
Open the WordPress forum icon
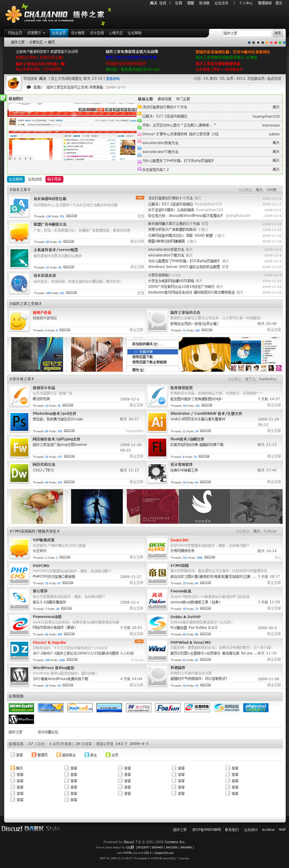[x=19, y=676]
